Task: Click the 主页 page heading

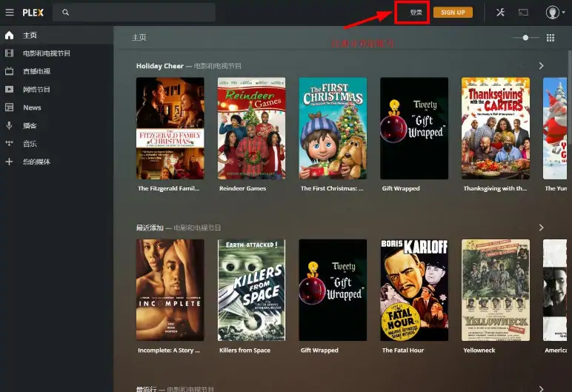Action: (139, 38)
